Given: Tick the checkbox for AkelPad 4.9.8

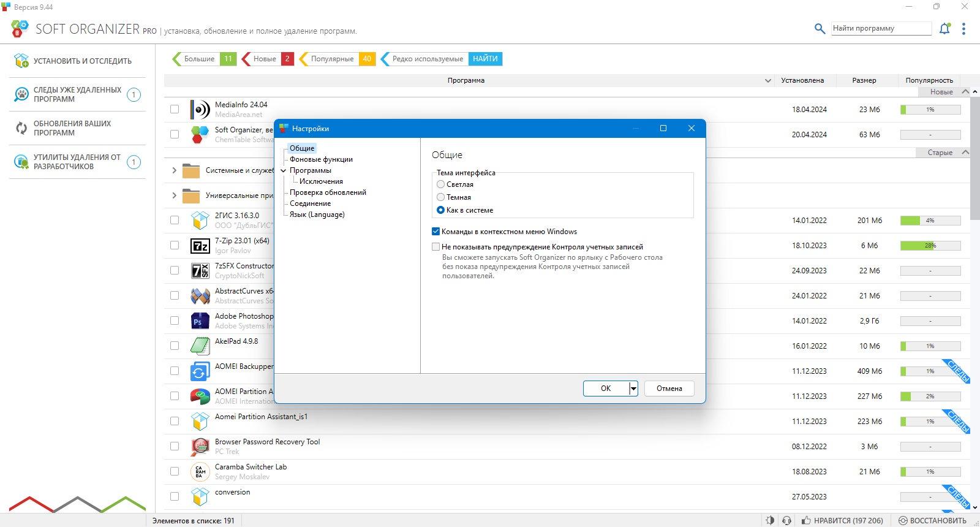Looking at the screenshot, I should 175,346.
